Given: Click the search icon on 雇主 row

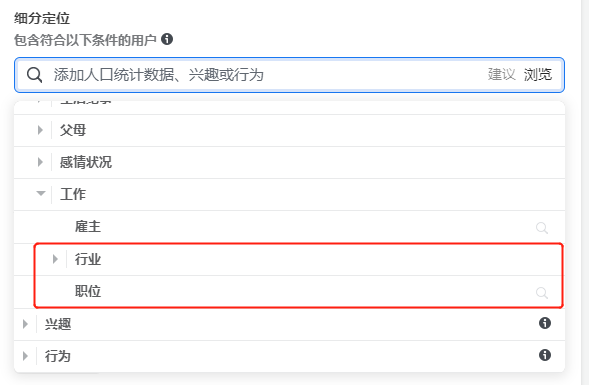Looking at the screenshot, I should click(542, 228).
